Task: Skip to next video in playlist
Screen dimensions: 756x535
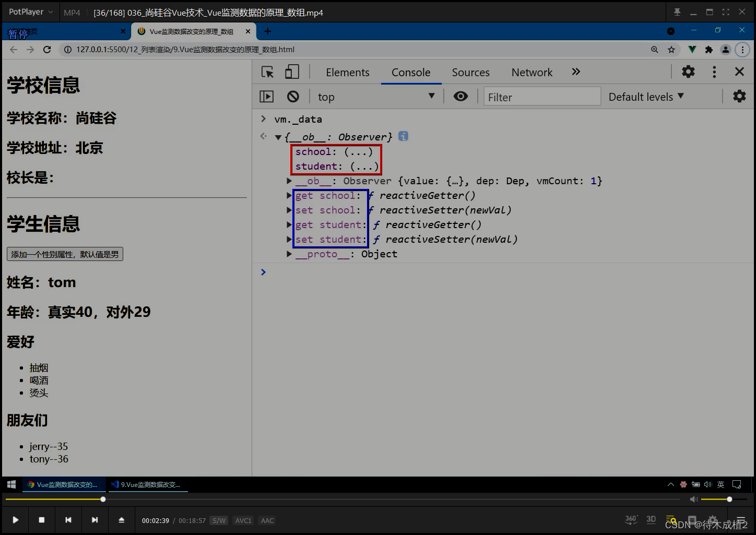Action: [x=95, y=520]
